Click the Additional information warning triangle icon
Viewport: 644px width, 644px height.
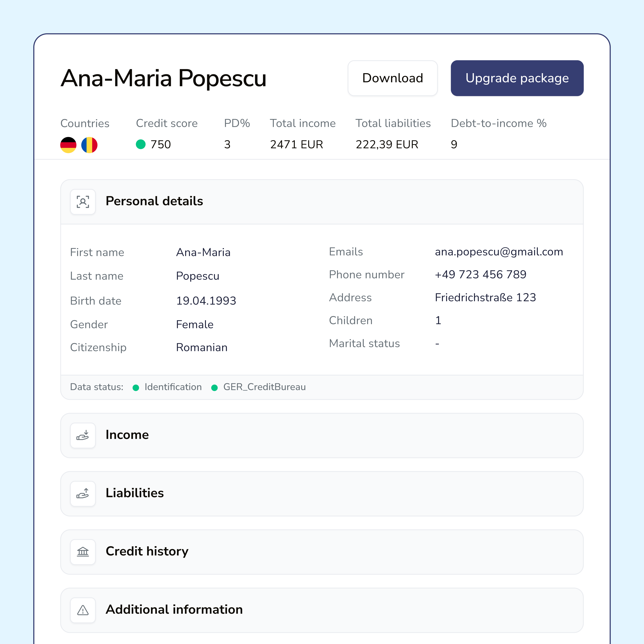coord(83,610)
